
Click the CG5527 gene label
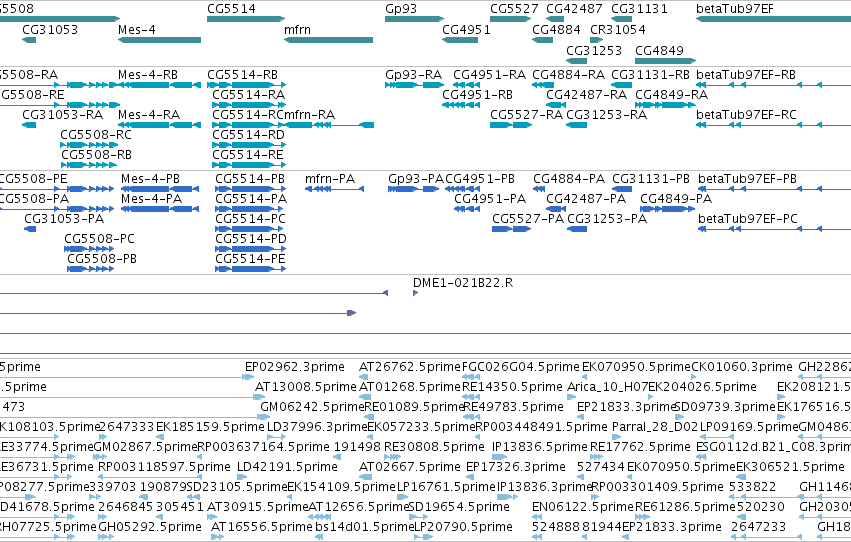[x=514, y=9]
